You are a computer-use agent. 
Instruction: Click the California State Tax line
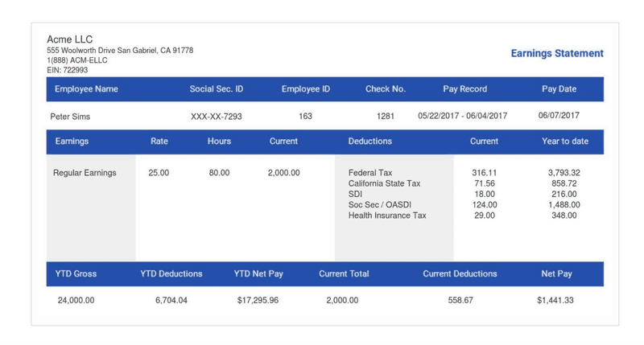point(384,183)
